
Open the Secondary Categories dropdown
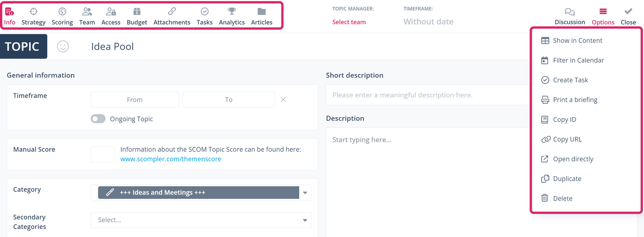[x=201, y=220]
